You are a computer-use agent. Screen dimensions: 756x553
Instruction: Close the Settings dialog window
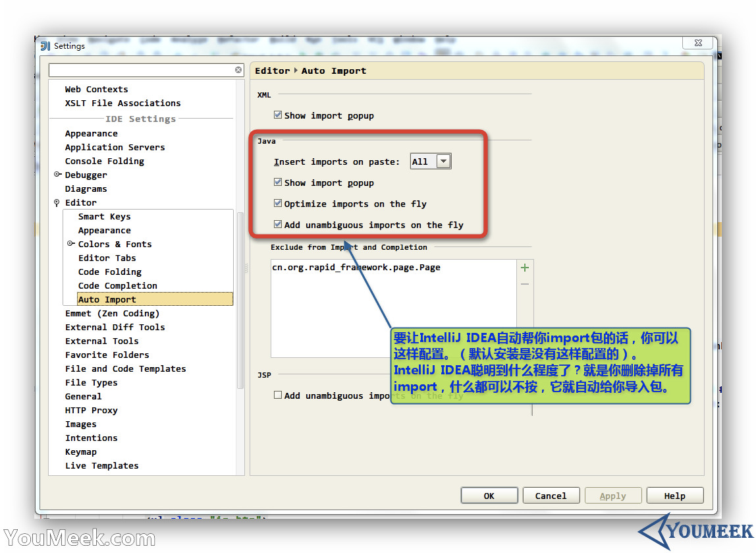tap(698, 43)
